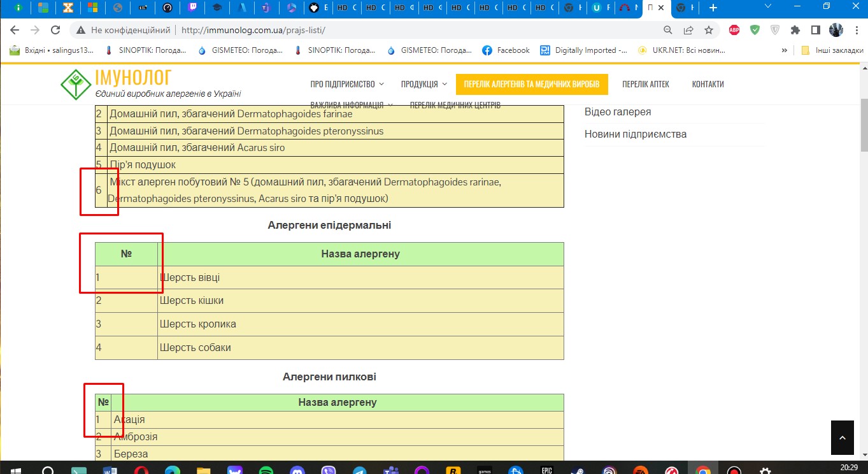868x474 pixels.
Task: Reload the page with refresh button
Action: pos(55,30)
